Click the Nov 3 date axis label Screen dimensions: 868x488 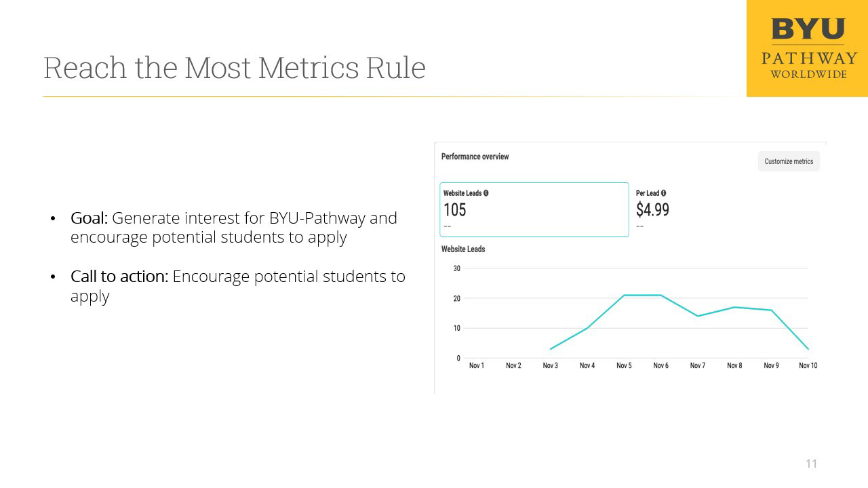[x=550, y=366]
